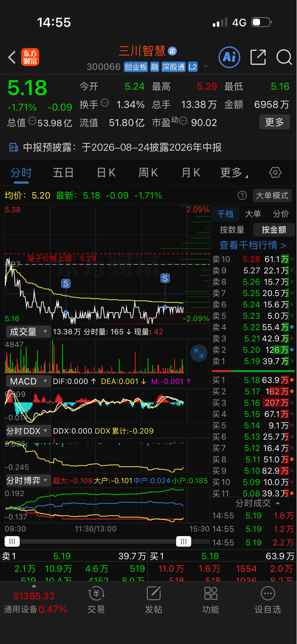The height and width of the screenshot is (644, 297).
Task: Tap the share export icon
Action: [x=258, y=57]
